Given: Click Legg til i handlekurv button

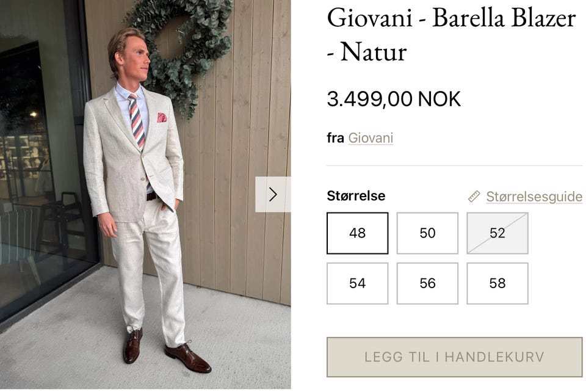Looking at the screenshot, I should pos(454,357).
